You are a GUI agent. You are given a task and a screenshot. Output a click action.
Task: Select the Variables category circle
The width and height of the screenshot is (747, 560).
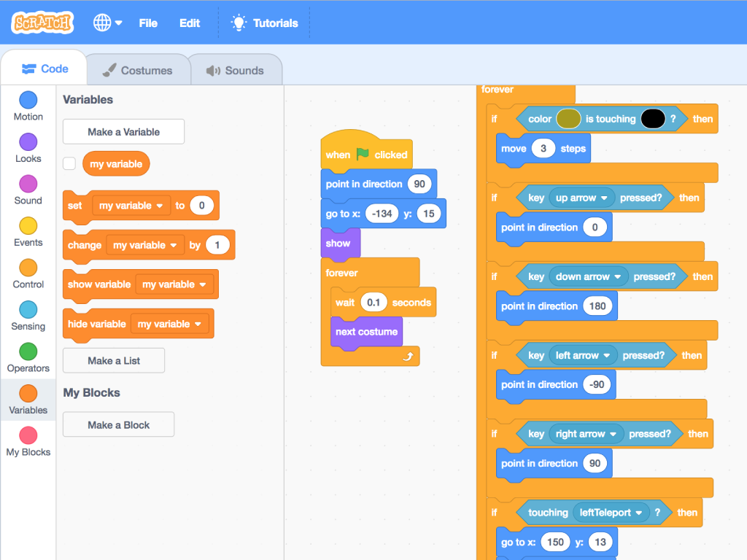click(28, 393)
